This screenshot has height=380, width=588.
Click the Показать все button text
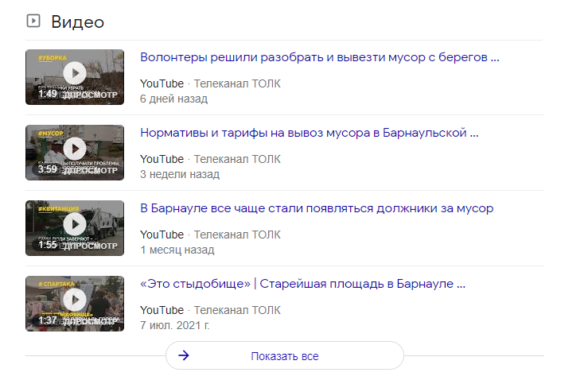pos(284,356)
